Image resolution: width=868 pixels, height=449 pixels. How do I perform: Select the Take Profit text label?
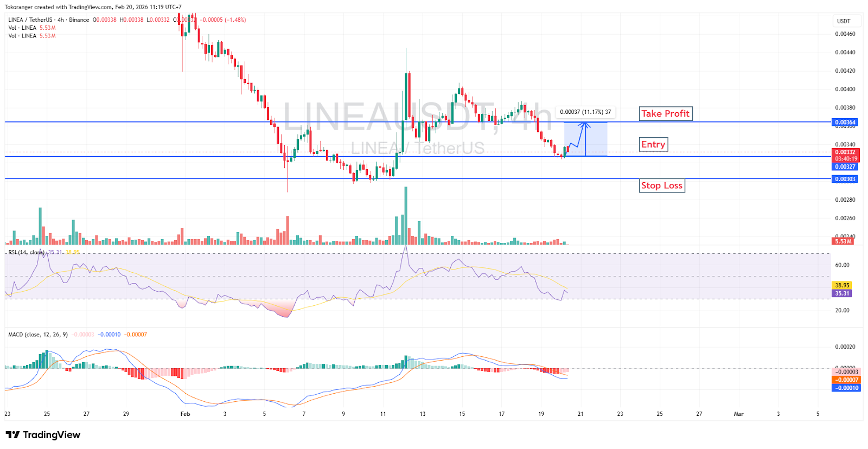tap(665, 113)
